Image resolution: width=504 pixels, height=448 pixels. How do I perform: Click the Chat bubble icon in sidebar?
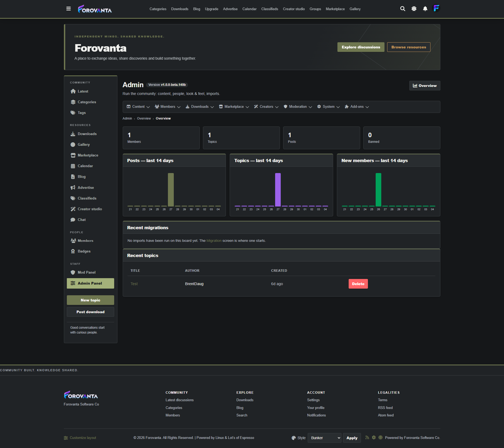click(73, 220)
